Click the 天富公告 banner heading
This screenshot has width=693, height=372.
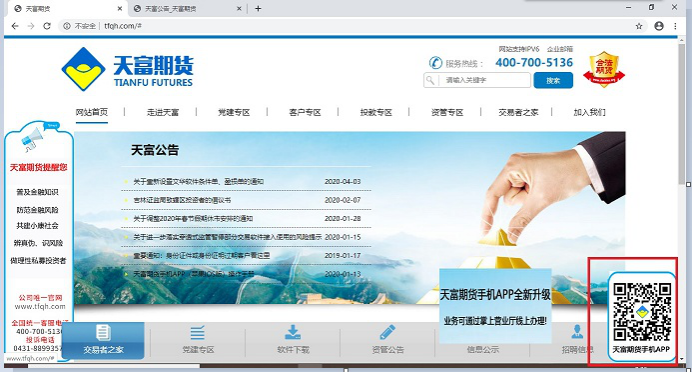point(155,150)
